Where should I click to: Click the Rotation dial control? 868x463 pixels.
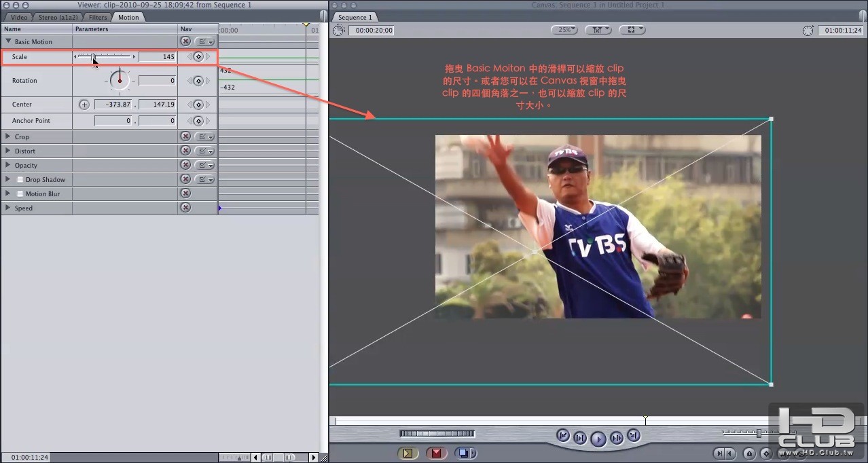tap(120, 81)
